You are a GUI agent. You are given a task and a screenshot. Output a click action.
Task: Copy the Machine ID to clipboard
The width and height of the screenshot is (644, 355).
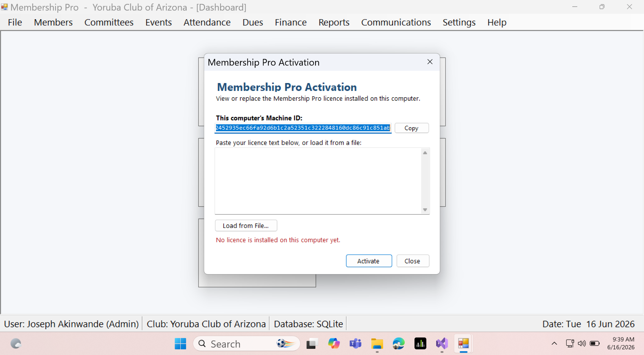(x=411, y=128)
